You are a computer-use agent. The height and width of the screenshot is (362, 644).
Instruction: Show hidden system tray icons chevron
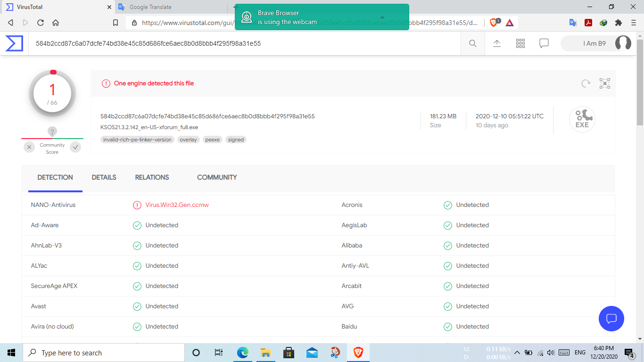(517, 353)
